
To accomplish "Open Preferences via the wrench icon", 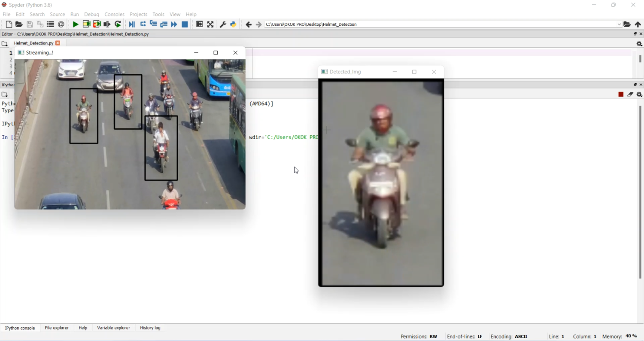I will [x=223, y=24].
